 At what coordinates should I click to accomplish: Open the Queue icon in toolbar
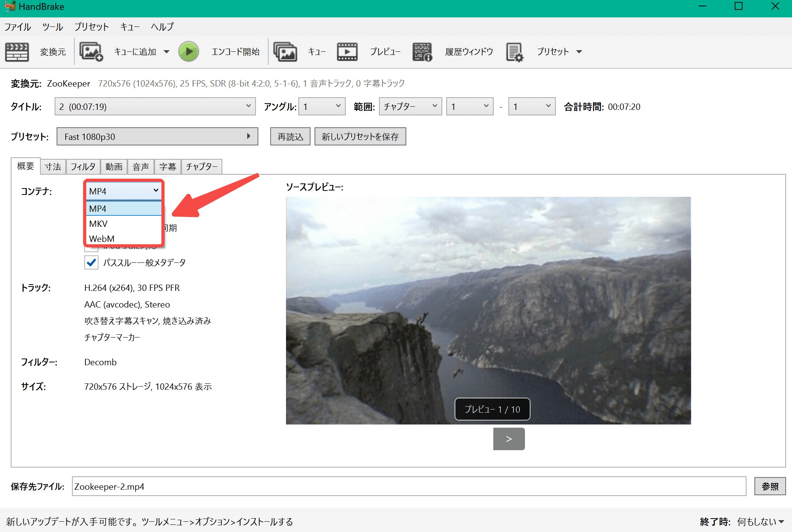pos(285,52)
